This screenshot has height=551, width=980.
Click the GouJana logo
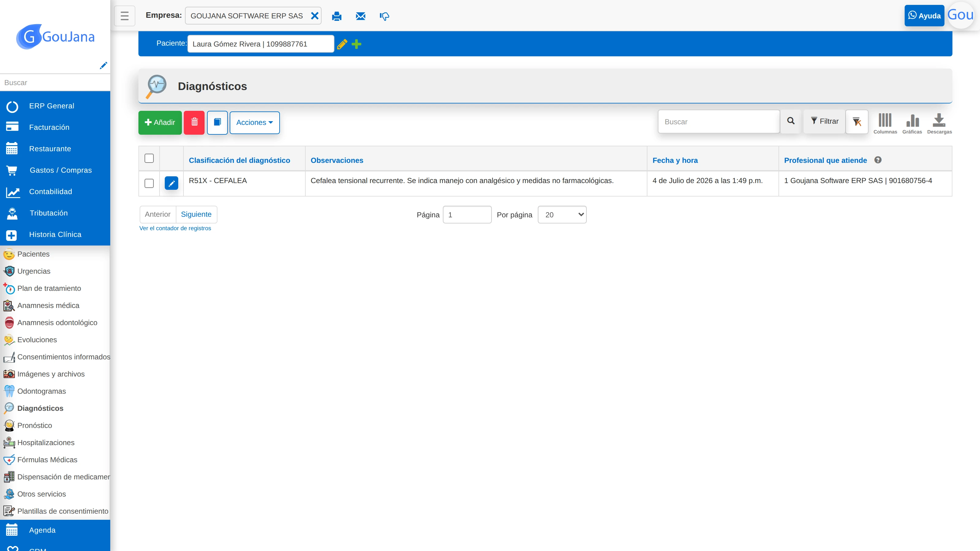tap(55, 36)
